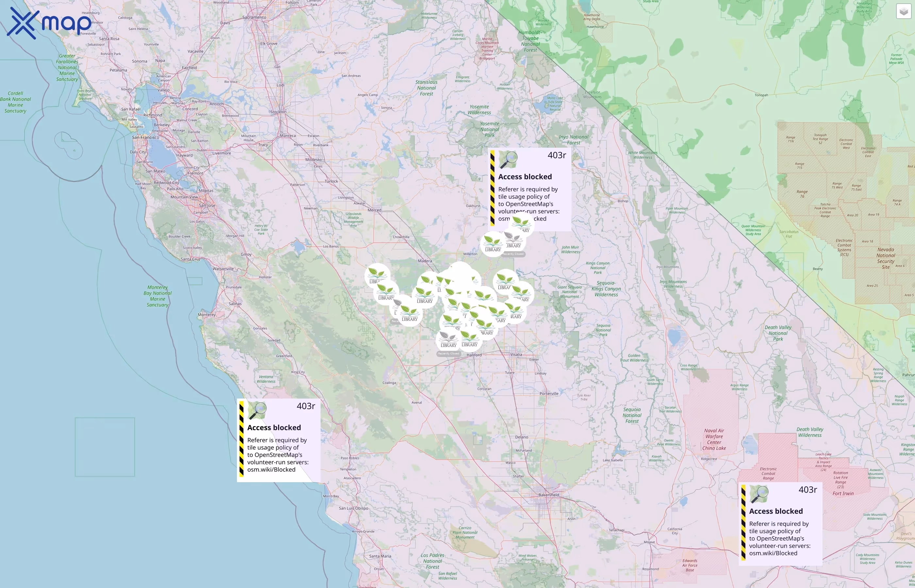Click the Madera city label

pyautogui.click(x=425, y=261)
